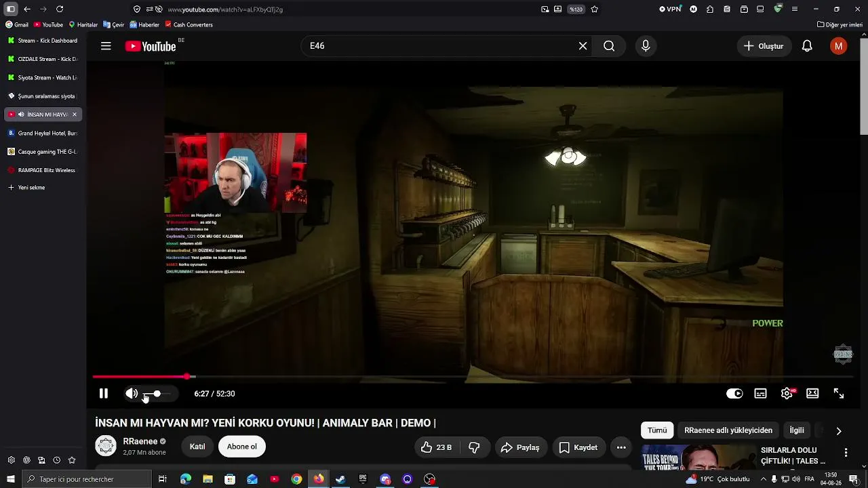Open the account avatar menu

click(839, 46)
